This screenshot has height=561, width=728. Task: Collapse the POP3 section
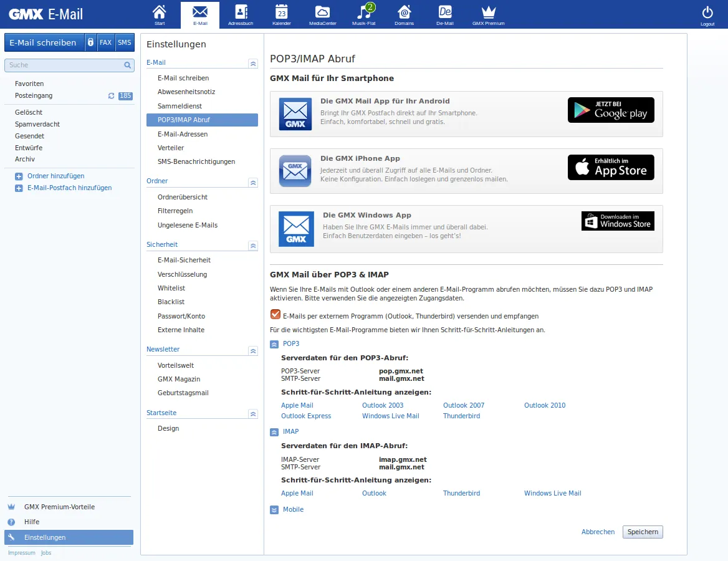(x=274, y=344)
